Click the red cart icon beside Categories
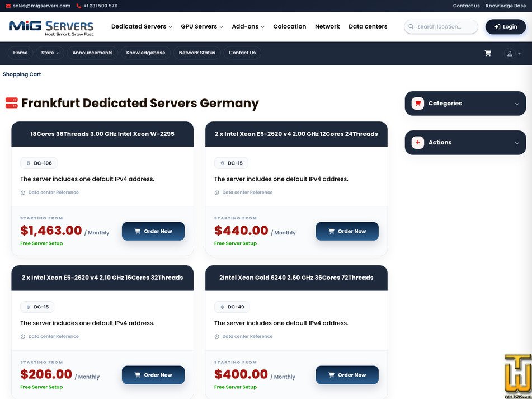Screen dimensions: 532x399 click(x=418, y=103)
